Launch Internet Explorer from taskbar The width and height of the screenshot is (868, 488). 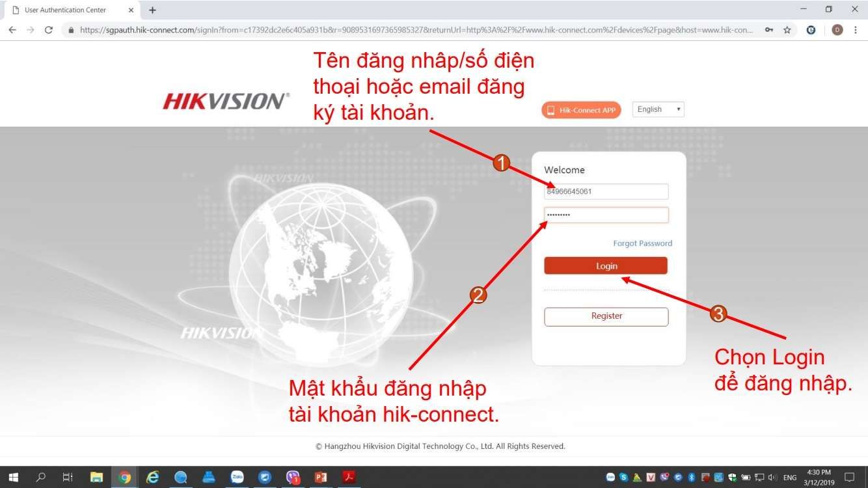(x=153, y=477)
